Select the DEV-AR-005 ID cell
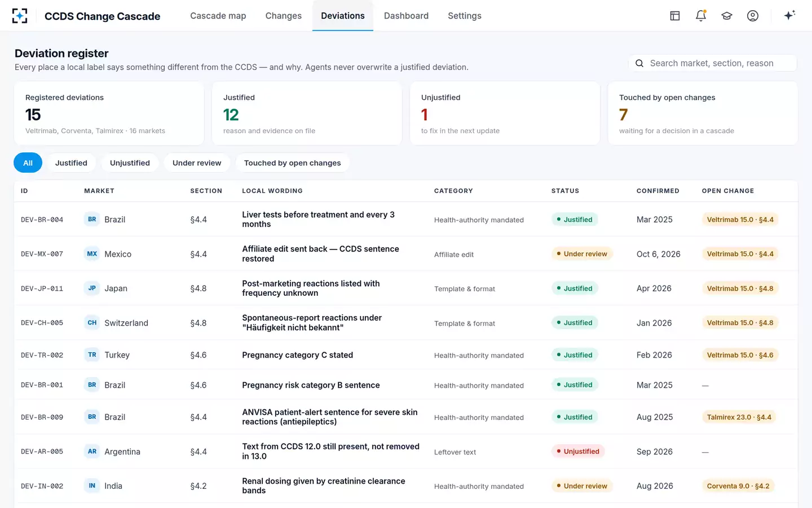This screenshot has width=812, height=508. [x=42, y=452]
